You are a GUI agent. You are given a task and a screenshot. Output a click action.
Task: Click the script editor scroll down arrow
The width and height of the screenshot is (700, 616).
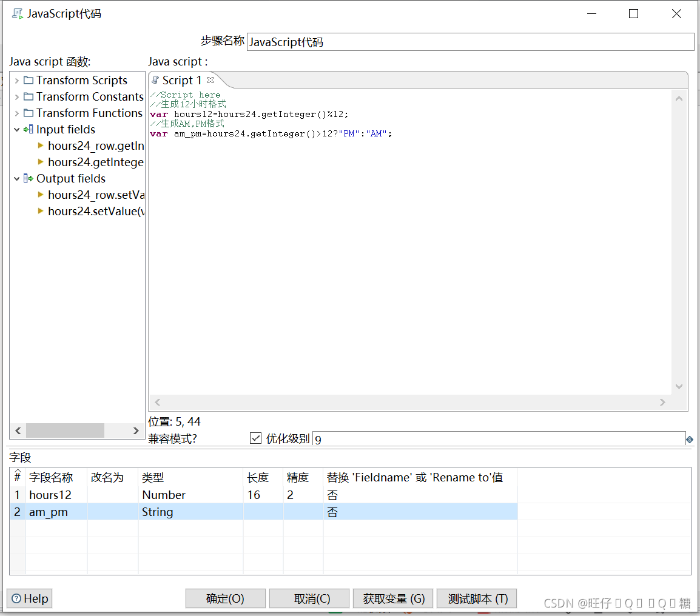click(x=679, y=387)
